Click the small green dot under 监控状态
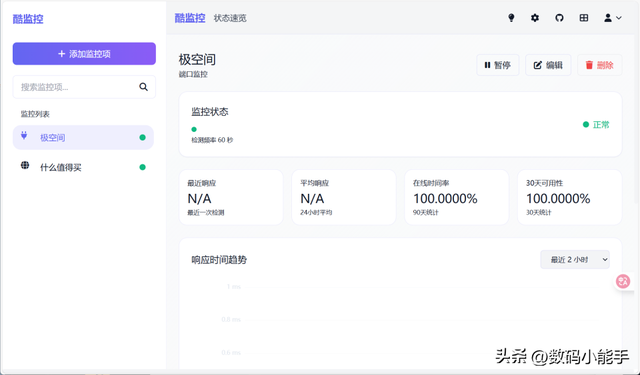This screenshot has width=640, height=375. pos(194,129)
